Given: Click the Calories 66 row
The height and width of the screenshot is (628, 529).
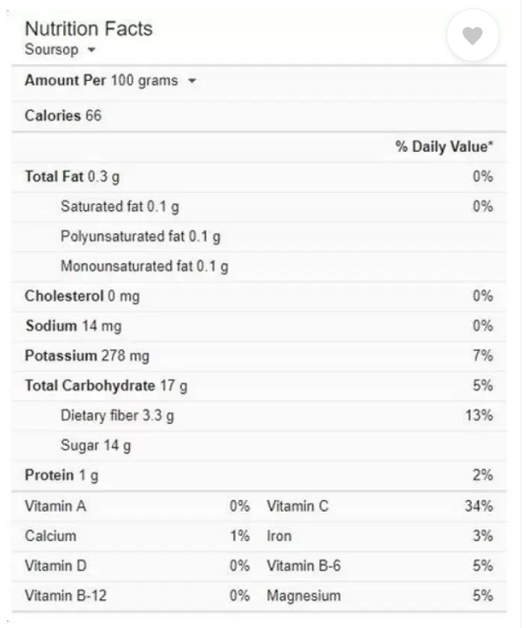Looking at the screenshot, I should coord(259,116).
